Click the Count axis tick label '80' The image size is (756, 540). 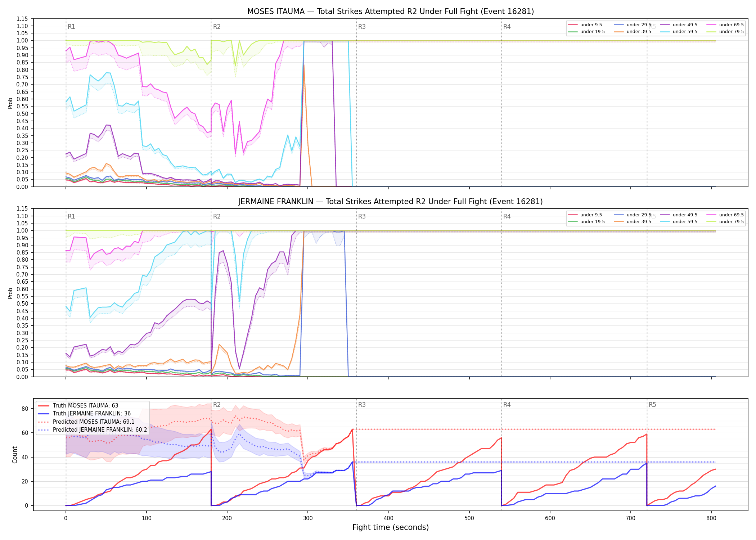pos(25,409)
